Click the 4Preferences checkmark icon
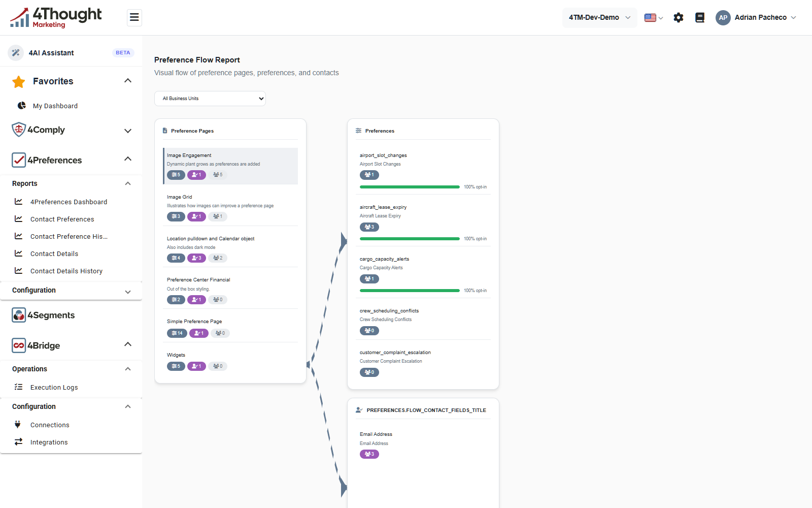This screenshot has width=812, height=508. point(19,160)
